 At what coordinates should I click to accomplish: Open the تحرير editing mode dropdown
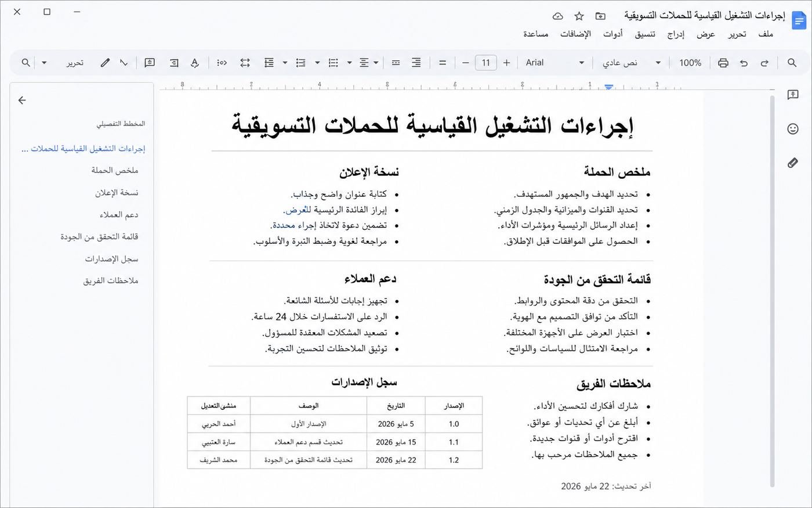pos(61,63)
